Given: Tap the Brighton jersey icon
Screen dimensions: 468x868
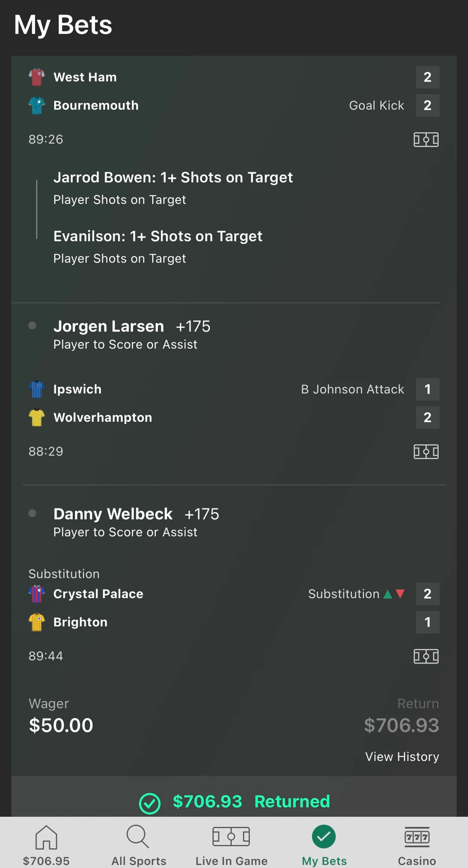Looking at the screenshot, I should pyautogui.click(x=37, y=622).
